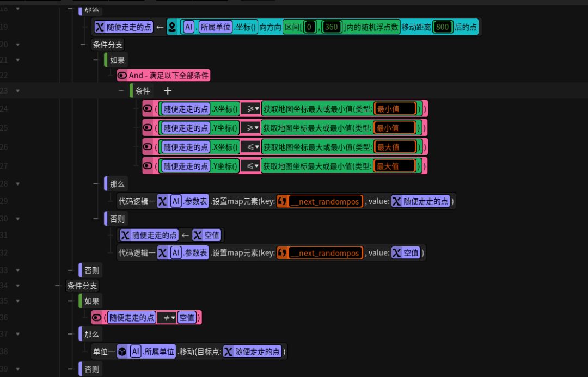Screen dimensions: 588x377
Task: Click minus toggle beside 条件分支 on line 34
Action: click(x=57, y=286)
